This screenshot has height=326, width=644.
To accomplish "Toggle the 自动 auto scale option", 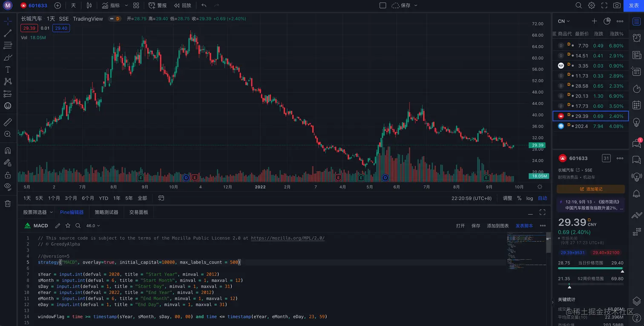I will click(542, 198).
